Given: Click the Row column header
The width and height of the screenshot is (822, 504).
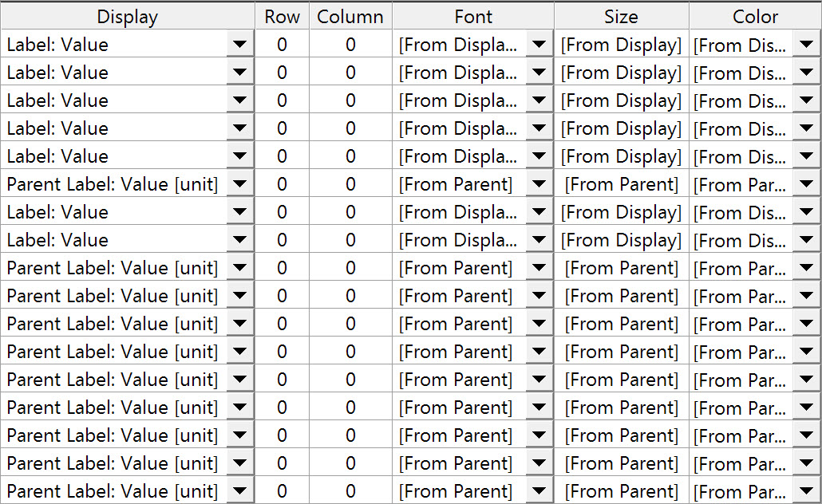Looking at the screenshot, I should click(282, 17).
